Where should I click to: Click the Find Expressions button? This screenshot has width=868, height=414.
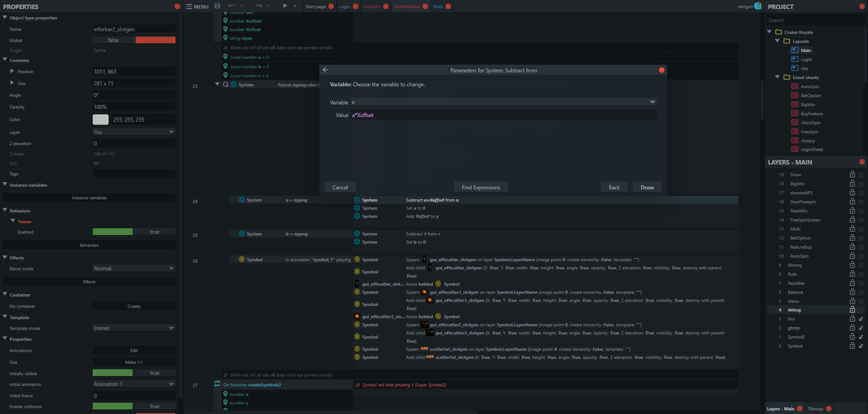point(481,187)
